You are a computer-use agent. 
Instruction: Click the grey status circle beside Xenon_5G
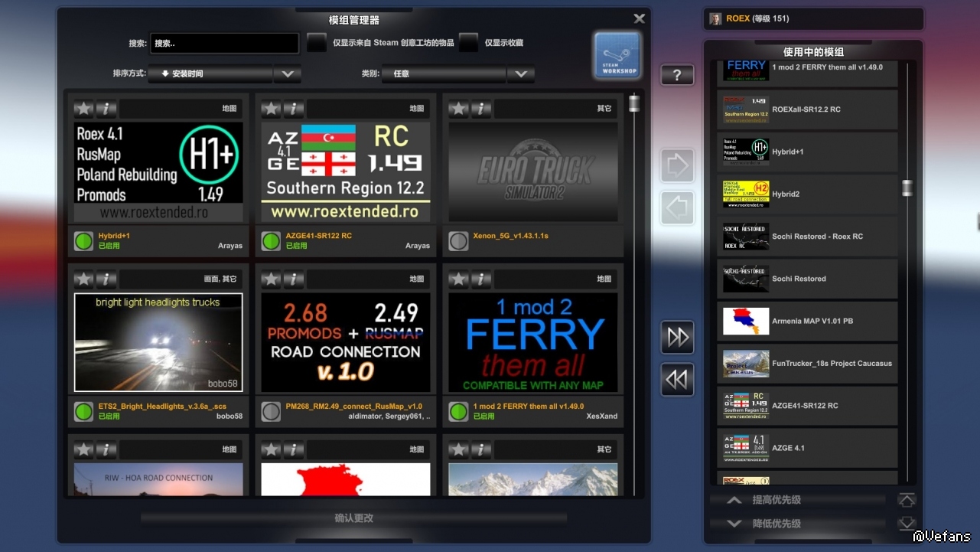[458, 241]
